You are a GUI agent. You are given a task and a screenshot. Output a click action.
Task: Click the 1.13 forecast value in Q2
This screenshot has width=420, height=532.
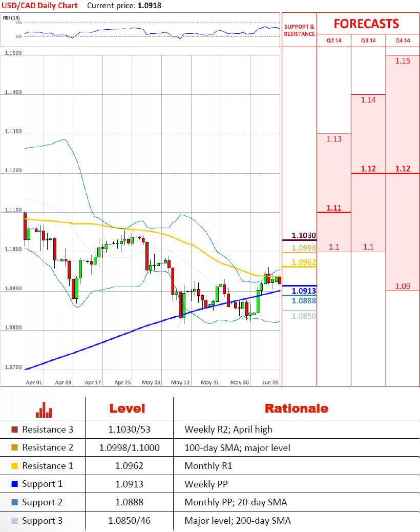334,139
